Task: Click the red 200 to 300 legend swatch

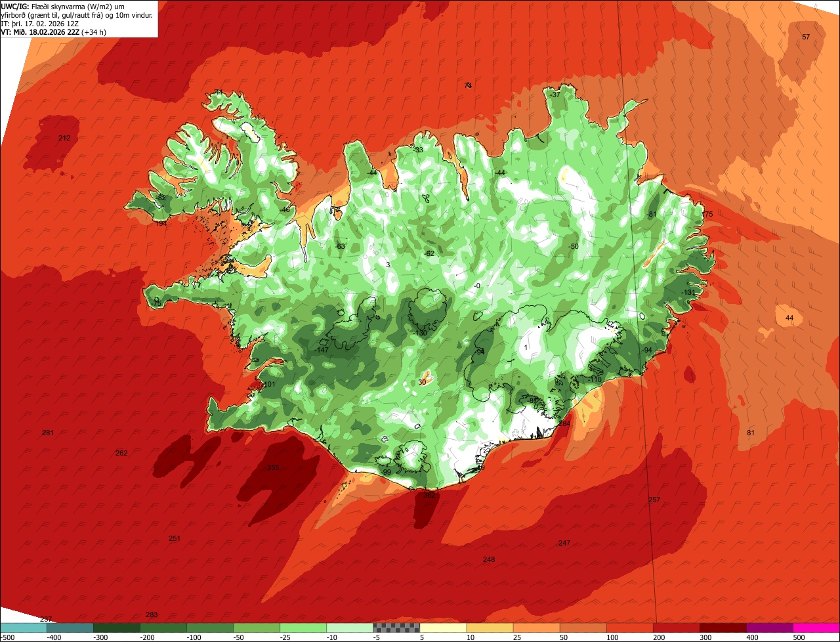Action: pos(676,628)
